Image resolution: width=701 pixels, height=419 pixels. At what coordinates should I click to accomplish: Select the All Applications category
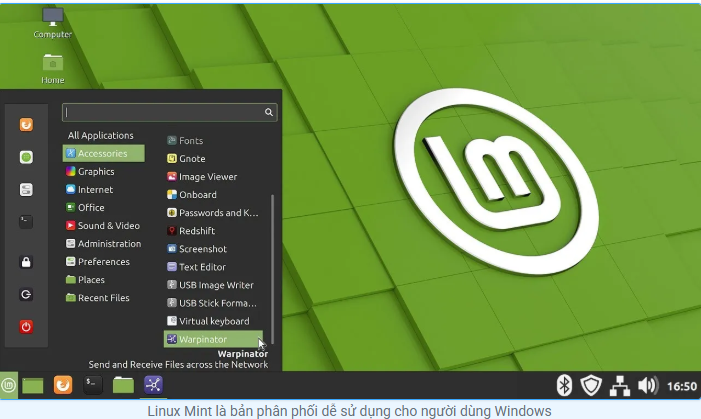(x=101, y=135)
